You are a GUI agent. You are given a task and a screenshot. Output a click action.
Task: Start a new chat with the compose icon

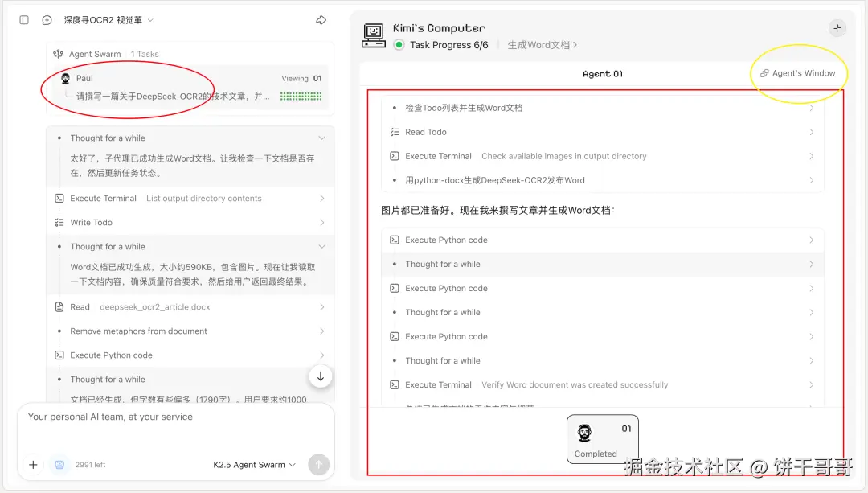[47, 19]
